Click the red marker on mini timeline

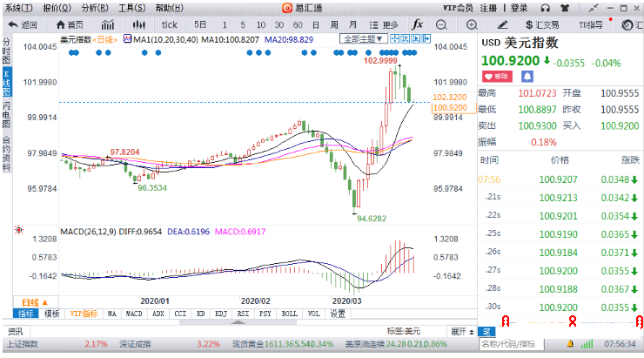(572, 321)
